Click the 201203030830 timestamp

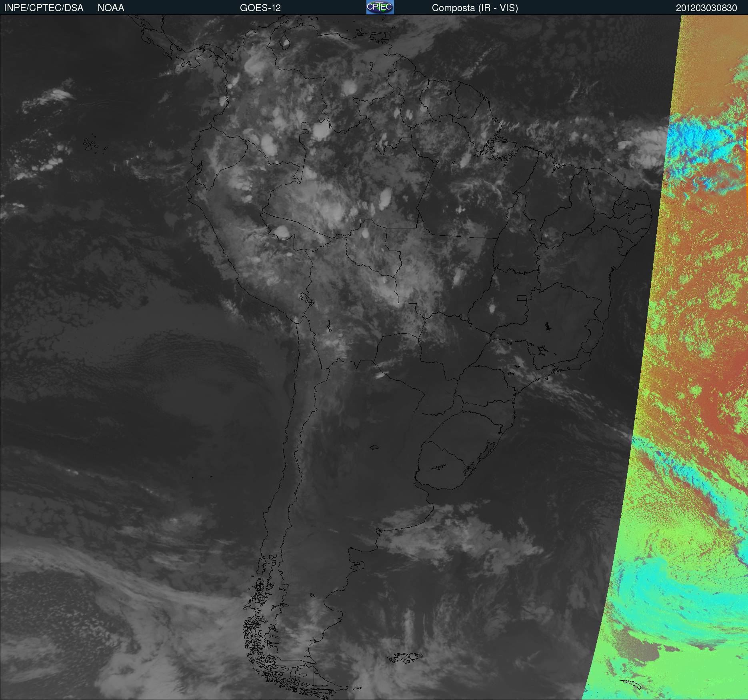706,8
